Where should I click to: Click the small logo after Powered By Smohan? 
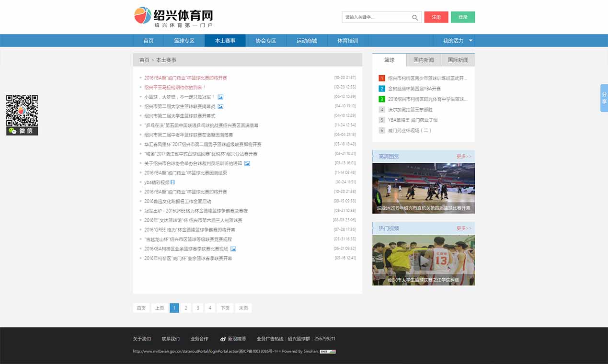click(328, 352)
